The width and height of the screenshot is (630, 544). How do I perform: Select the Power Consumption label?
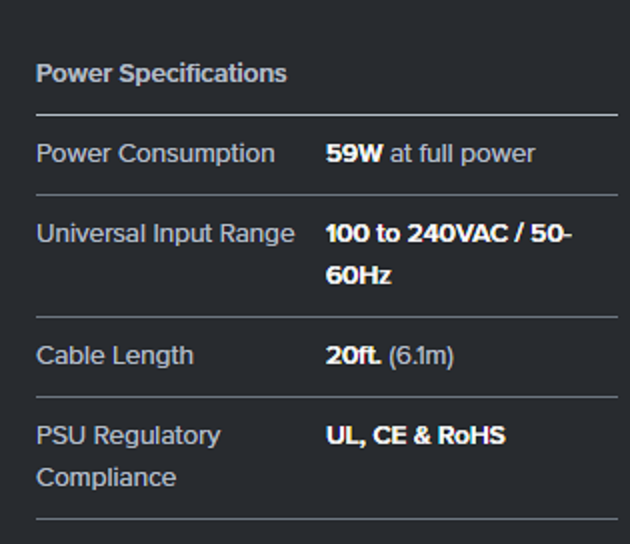click(x=156, y=153)
